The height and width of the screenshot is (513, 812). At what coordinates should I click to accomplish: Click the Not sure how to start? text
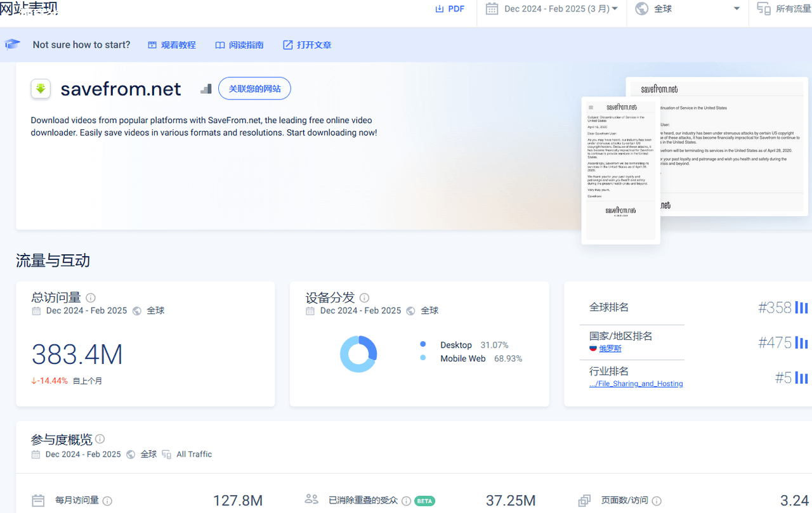click(x=81, y=45)
